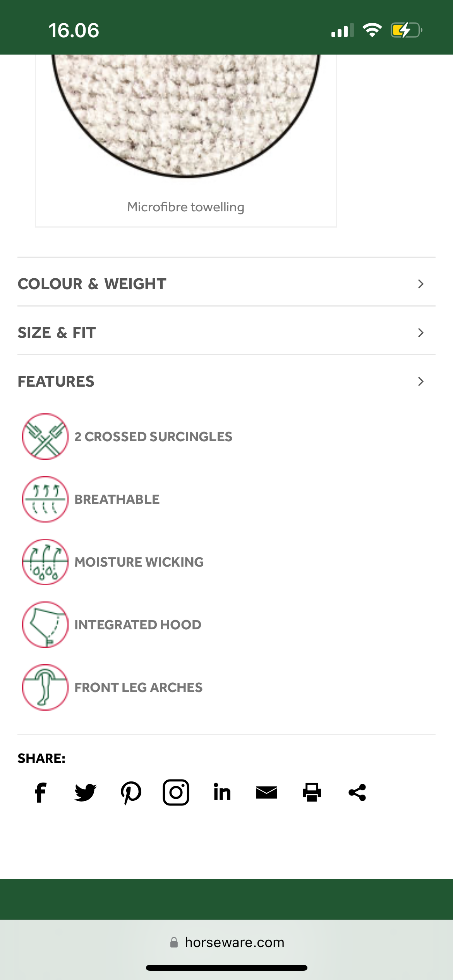Open the generic share icon

[357, 792]
